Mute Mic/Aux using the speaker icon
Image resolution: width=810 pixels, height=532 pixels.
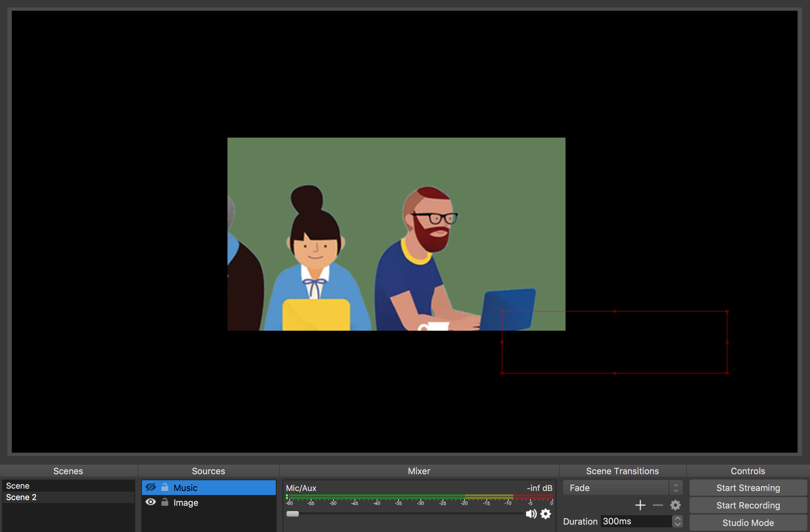click(531, 514)
